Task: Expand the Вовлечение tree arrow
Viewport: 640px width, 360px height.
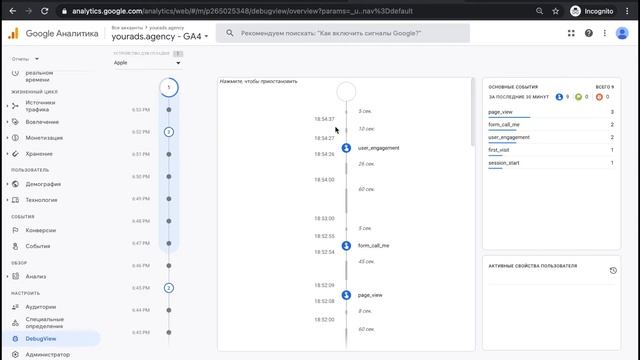Action: (x=7, y=122)
